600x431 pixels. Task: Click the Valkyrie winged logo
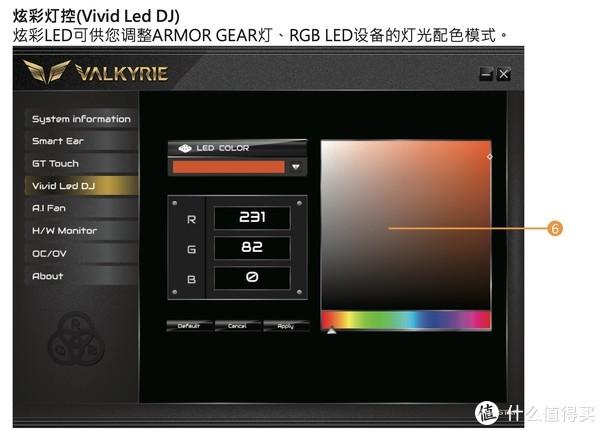coord(47,71)
